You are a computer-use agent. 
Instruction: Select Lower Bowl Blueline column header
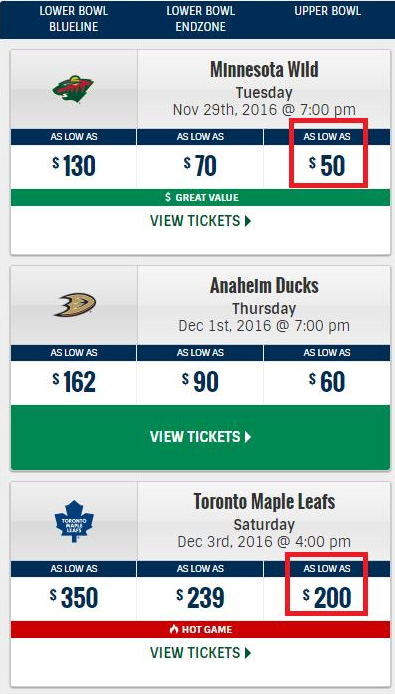coord(74,19)
